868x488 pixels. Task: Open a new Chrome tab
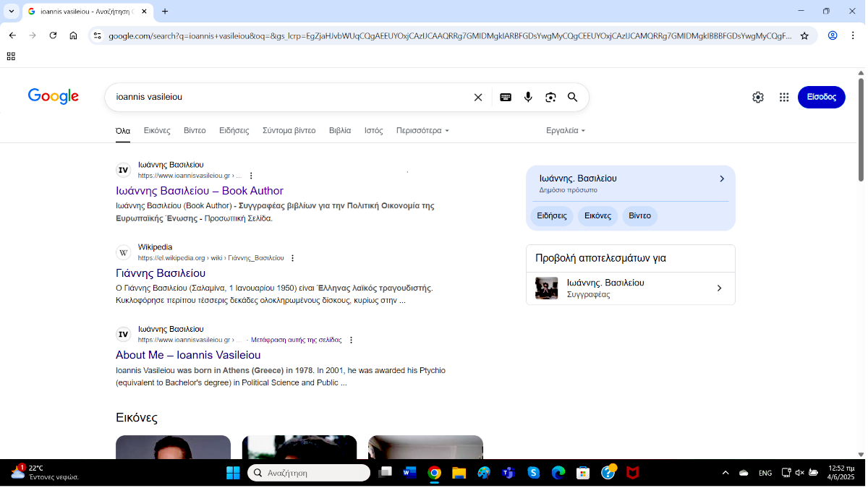pyautogui.click(x=165, y=11)
